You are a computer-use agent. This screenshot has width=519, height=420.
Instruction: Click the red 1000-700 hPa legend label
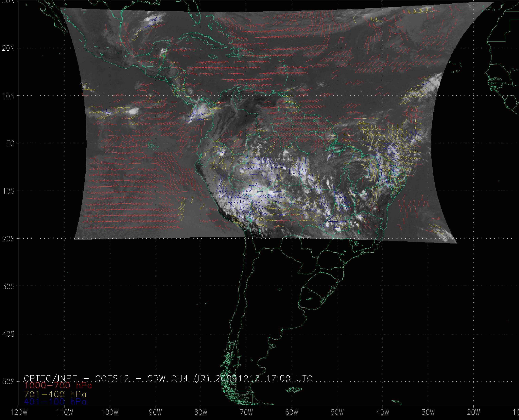pos(58,385)
